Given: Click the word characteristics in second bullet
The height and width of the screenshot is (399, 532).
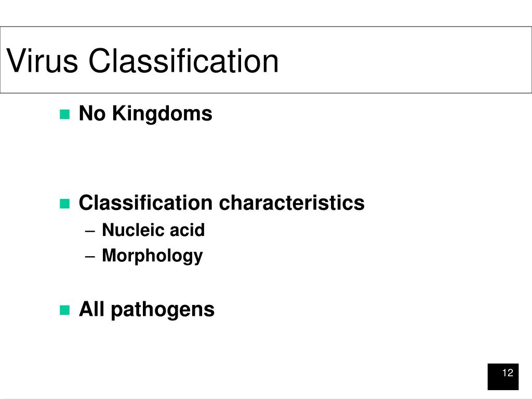Looking at the screenshot, I should tap(292, 203).
